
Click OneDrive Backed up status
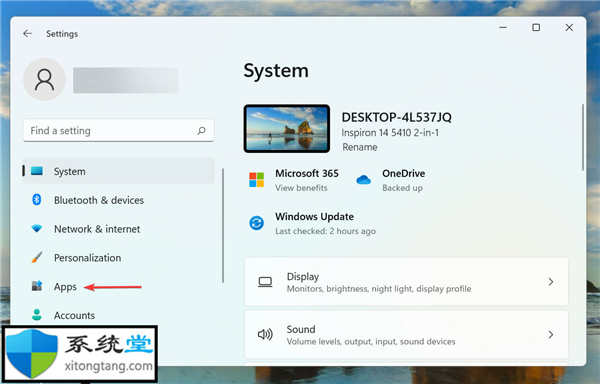click(x=402, y=188)
